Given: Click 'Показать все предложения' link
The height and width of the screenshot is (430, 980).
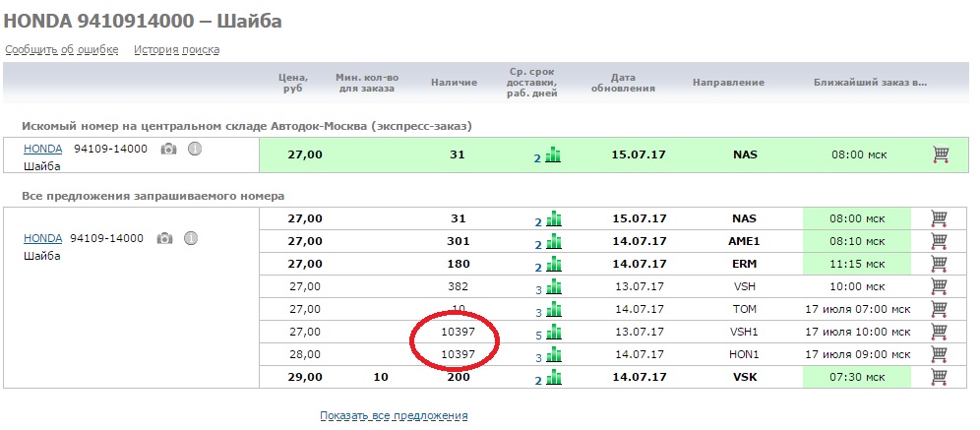Looking at the screenshot, I should click(394, 415).
